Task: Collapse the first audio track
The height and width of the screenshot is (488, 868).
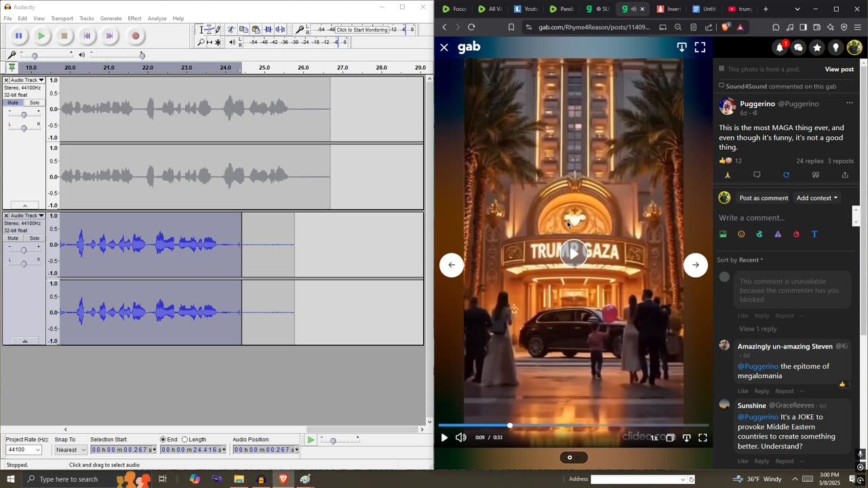Action: [24, 205]
